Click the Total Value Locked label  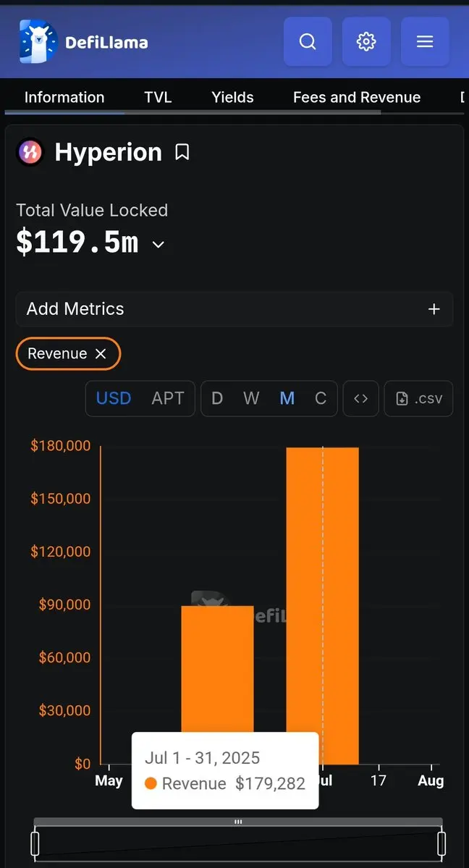(x=92, y=211)
